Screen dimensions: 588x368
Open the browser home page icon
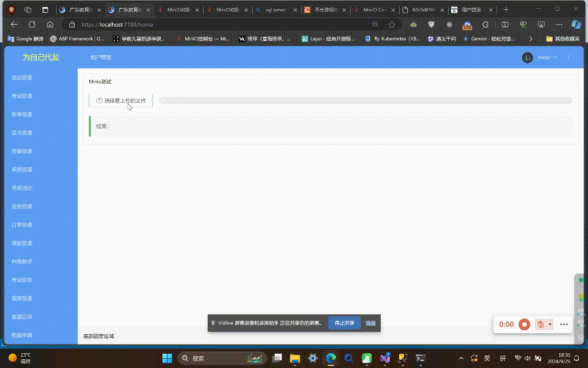coord(50,25)
